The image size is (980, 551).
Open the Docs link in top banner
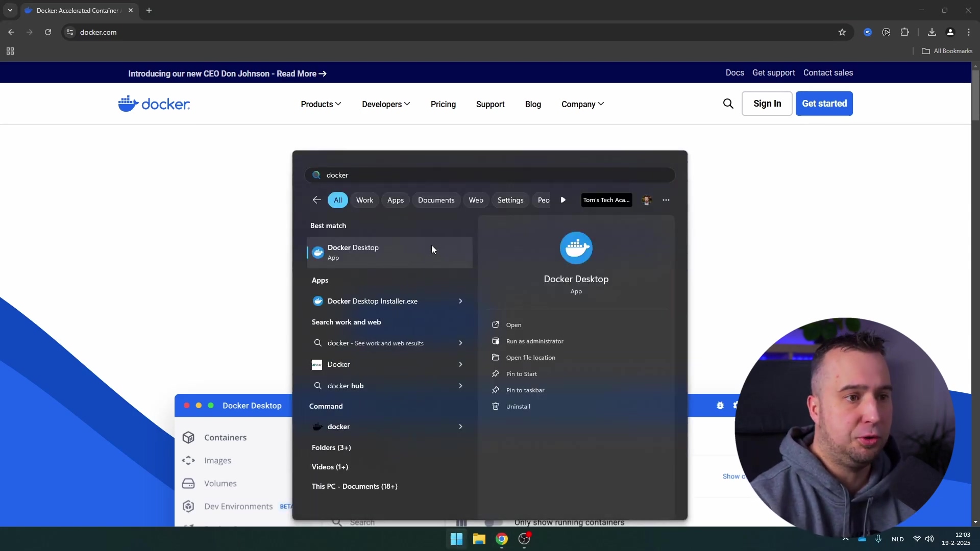tap(734, 73)
